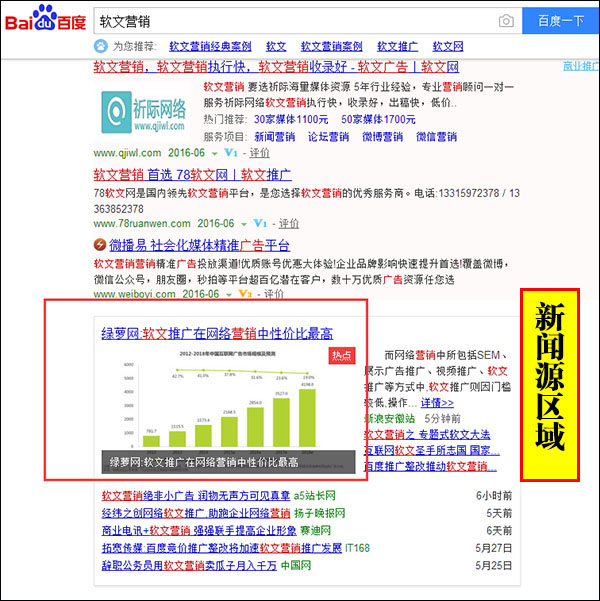Click the 新浪安徽站 source label
The width and height of the screenshot is (600, 601).
click(x=389, y=419)
